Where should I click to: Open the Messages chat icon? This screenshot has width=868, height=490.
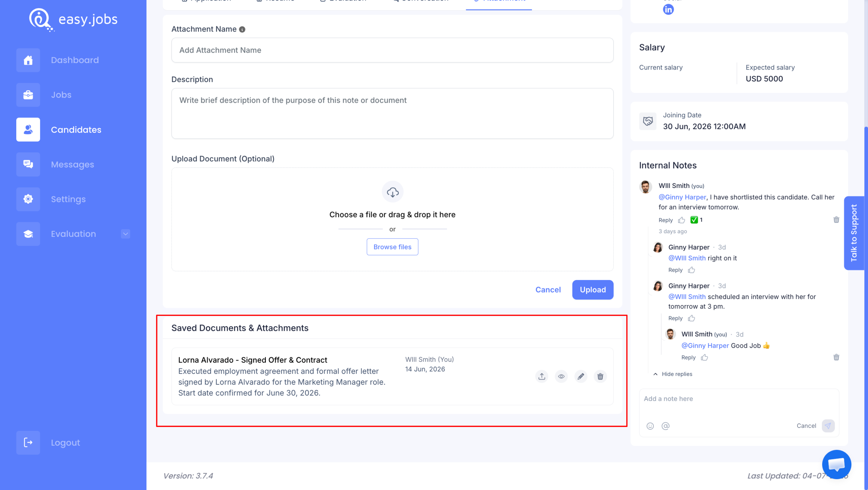click(x=28, y=164)
